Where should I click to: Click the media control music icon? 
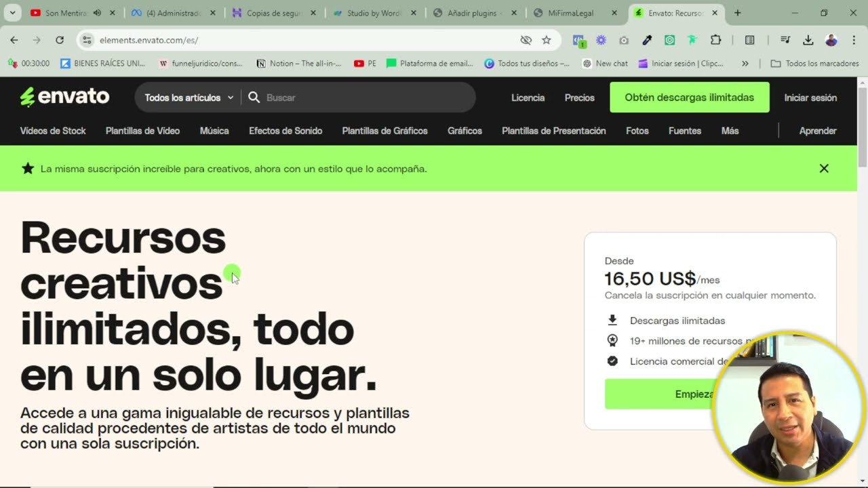coord(785,40)
